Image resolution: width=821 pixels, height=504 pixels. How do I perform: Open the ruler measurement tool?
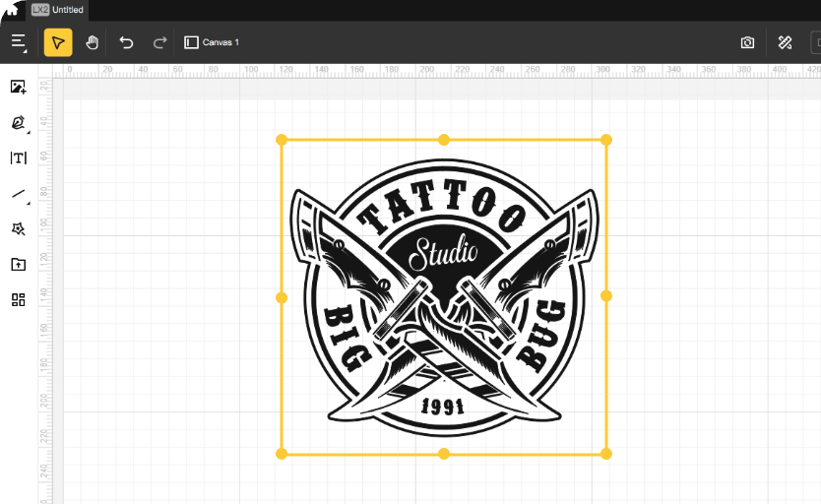pyautogui.click(x=785, y=42)
